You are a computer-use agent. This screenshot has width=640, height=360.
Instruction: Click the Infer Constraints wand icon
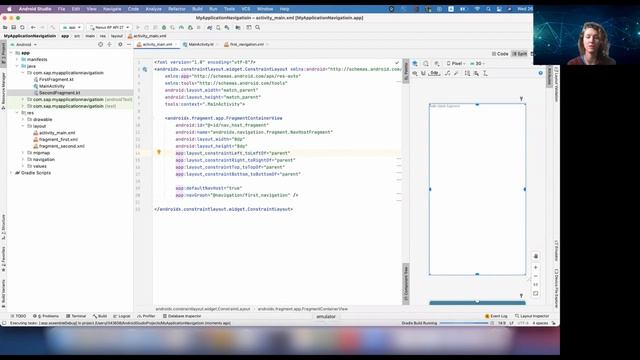click(x=456, y=73)
